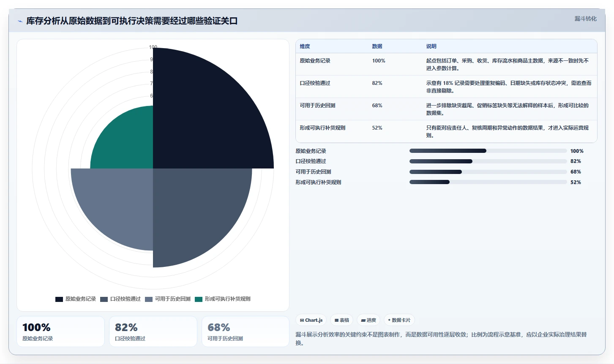
Task: Click the 100% value in the table
Action: pos(379,61)
